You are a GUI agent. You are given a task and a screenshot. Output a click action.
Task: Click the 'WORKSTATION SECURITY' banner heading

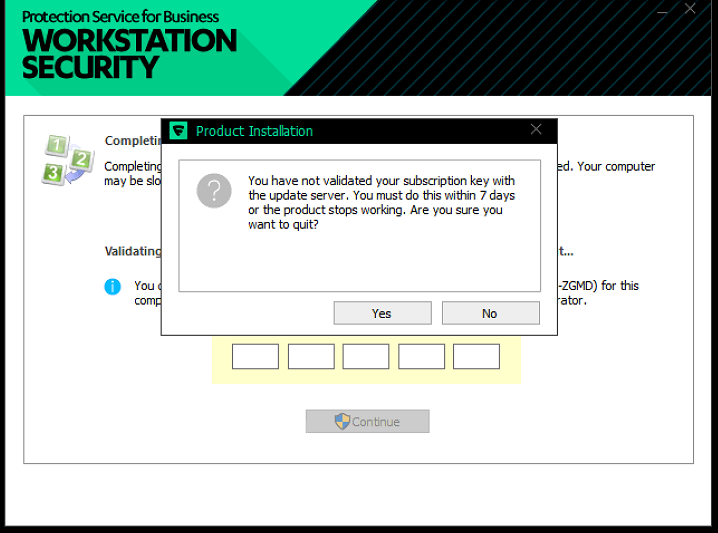coord(129,54)
